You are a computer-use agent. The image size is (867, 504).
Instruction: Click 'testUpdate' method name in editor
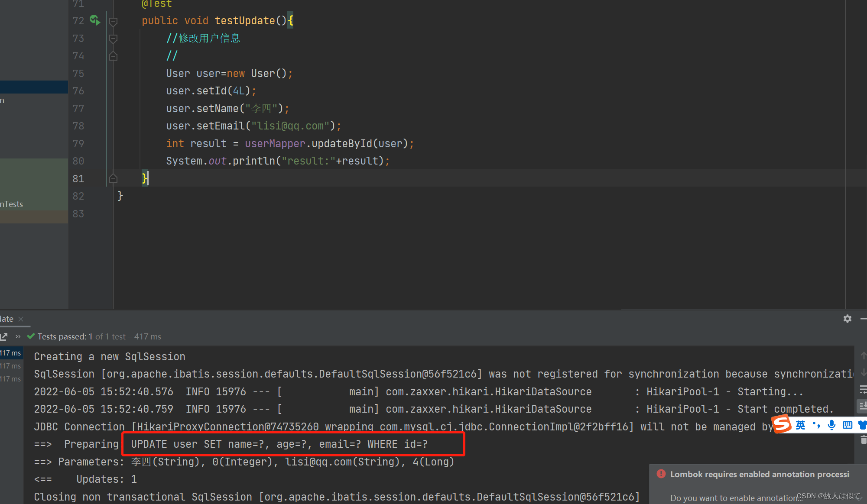[x=245, y=21]
